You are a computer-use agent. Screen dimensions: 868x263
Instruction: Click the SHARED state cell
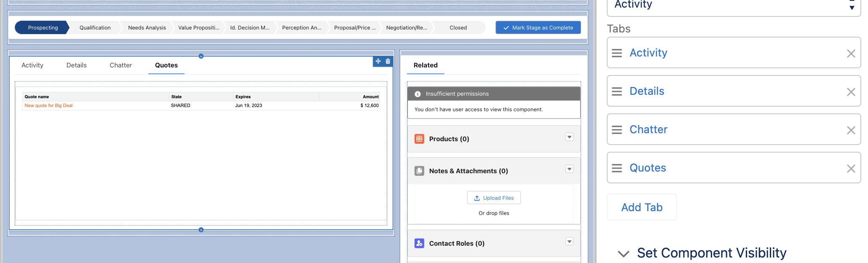[x=181, y=105]
